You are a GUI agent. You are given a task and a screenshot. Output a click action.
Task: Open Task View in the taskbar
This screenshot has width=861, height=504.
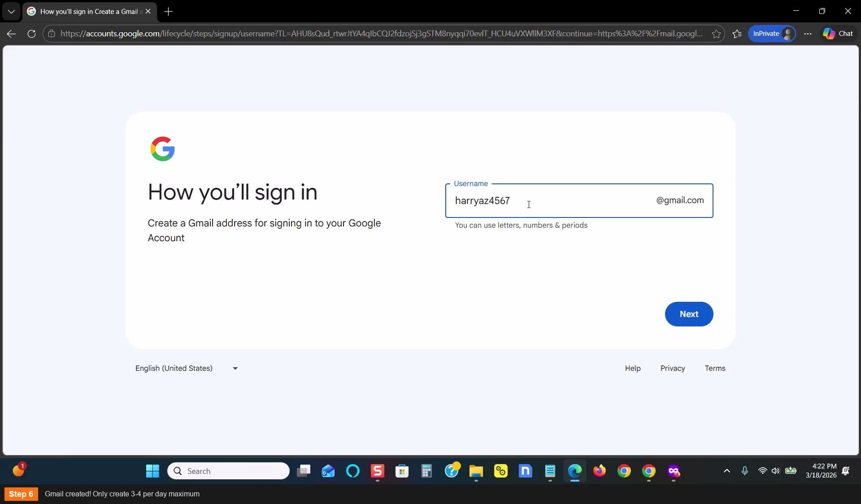coord(304,471)
